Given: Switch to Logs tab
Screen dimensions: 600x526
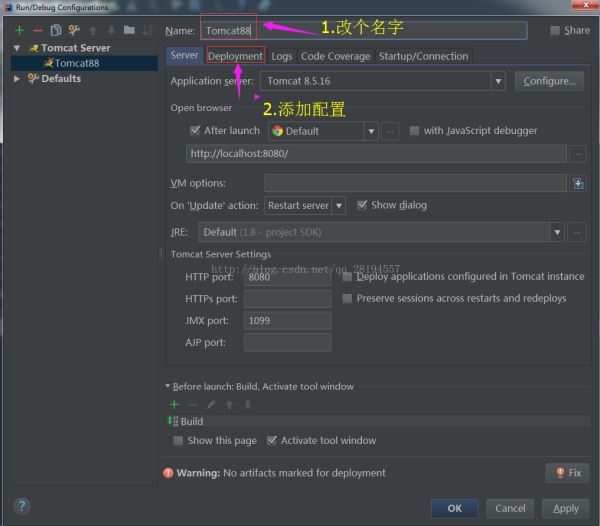Looking at the screenshot, I should tap(282, 56).
